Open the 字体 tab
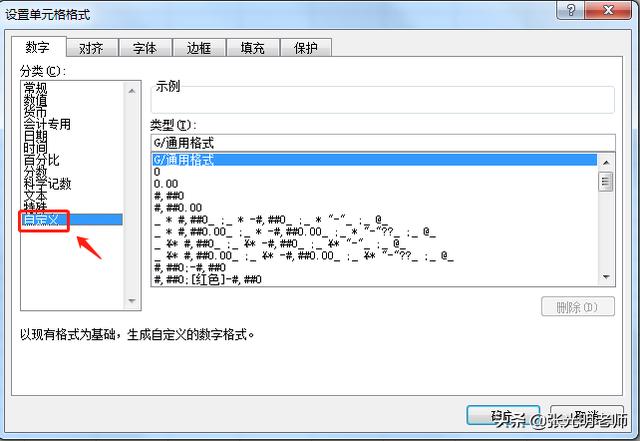Viewport: 640px width, 441px height. pos(145,48)
